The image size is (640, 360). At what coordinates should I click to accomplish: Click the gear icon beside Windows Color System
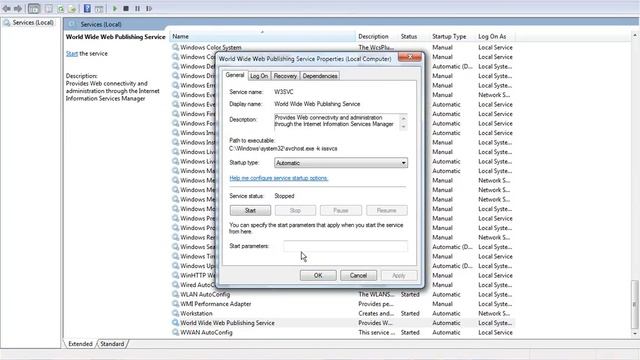(x=176, y=47)
